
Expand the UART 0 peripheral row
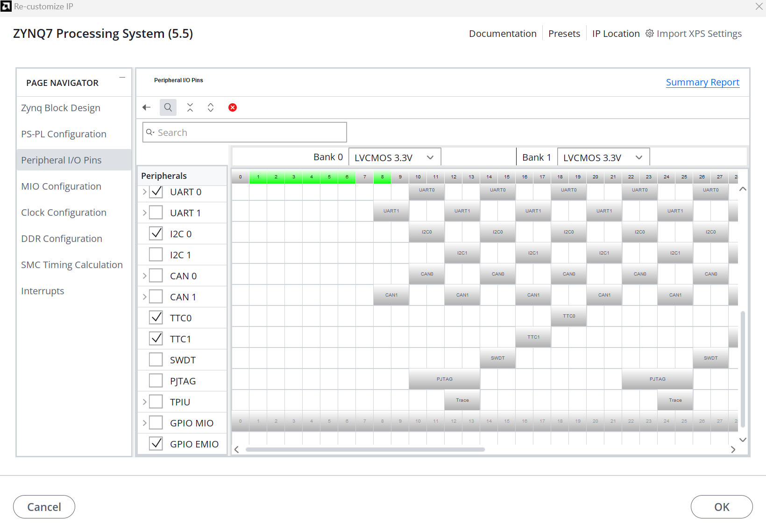[144, 192]
